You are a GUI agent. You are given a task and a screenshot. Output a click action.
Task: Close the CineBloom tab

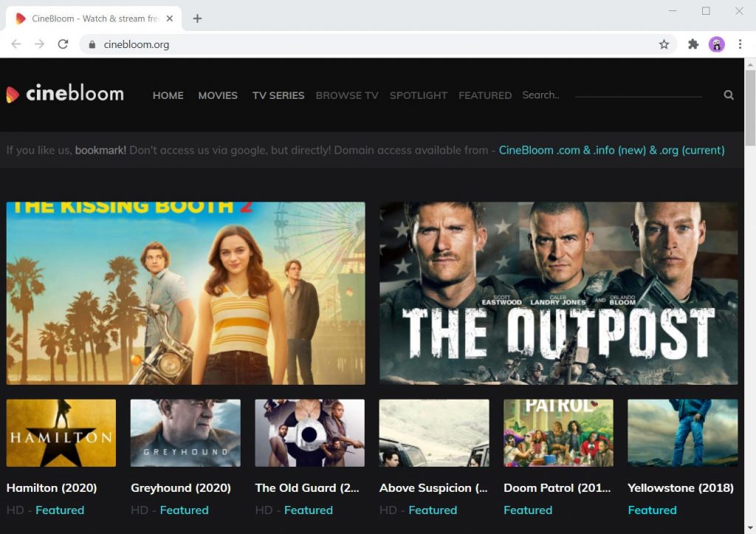point(170,18)
